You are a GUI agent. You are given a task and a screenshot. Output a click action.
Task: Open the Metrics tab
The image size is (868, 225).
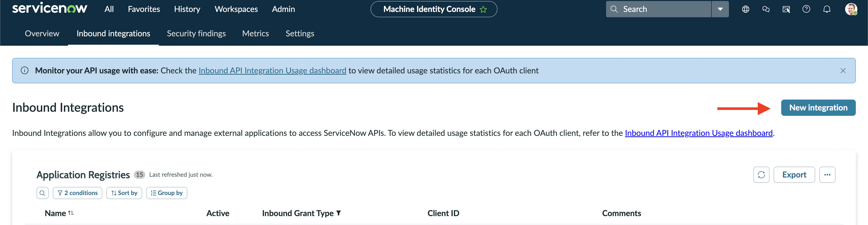click(255, 34)
